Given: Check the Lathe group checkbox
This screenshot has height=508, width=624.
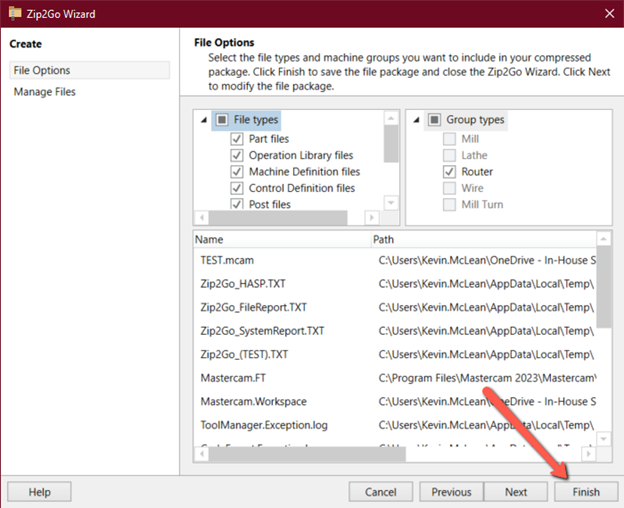Looking at the screenshot, I should [449, 155].
